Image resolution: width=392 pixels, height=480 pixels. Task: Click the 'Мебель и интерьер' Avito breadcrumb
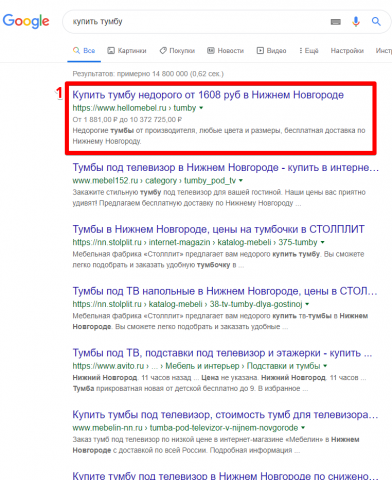click(x=202, y=366)
